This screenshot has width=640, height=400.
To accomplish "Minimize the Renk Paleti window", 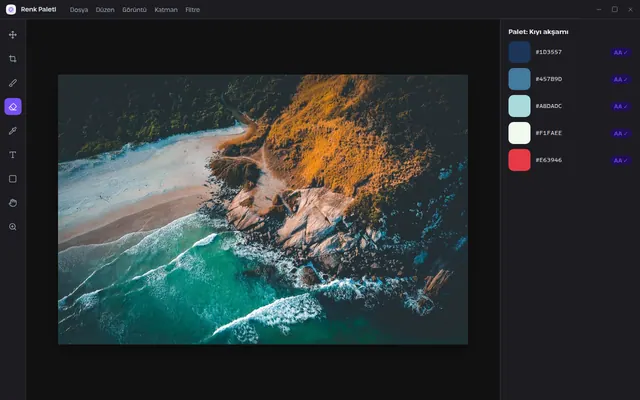I will coord(599,9).
